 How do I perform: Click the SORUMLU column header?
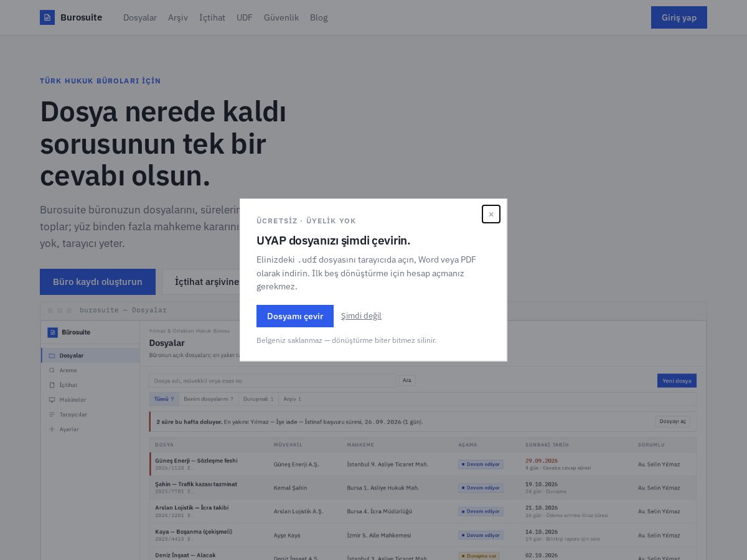pyautogui.click(x=651, y=445)
